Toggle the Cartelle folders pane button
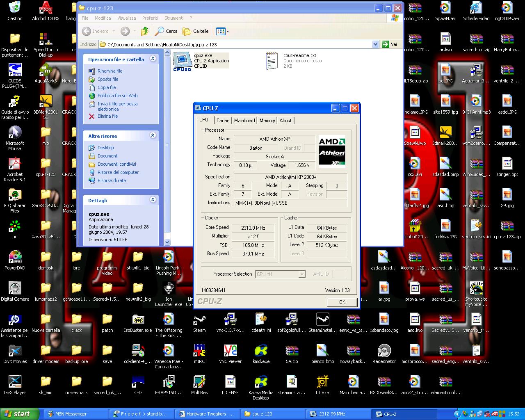The image size is (525, 420). [x=196, y=31]
